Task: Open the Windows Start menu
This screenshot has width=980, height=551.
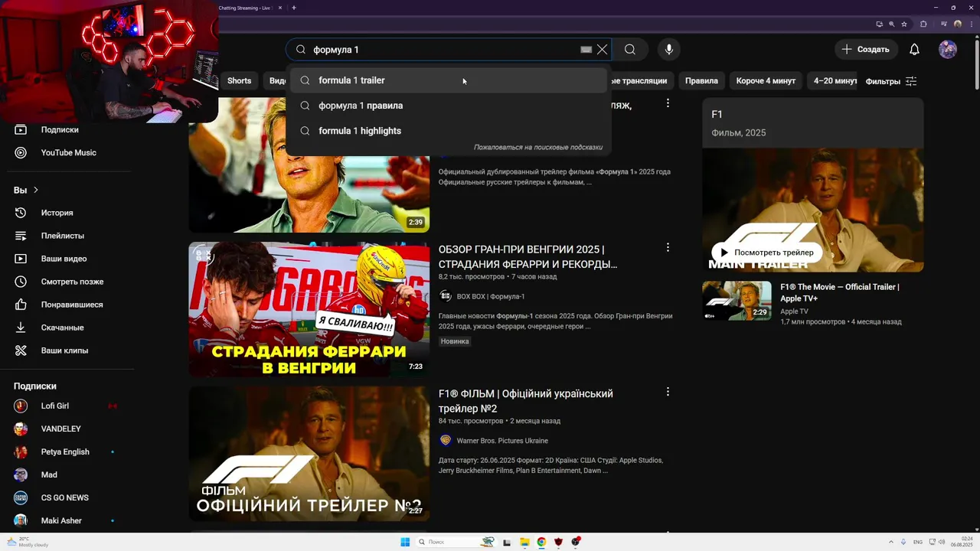Action: tap(405, 542)
